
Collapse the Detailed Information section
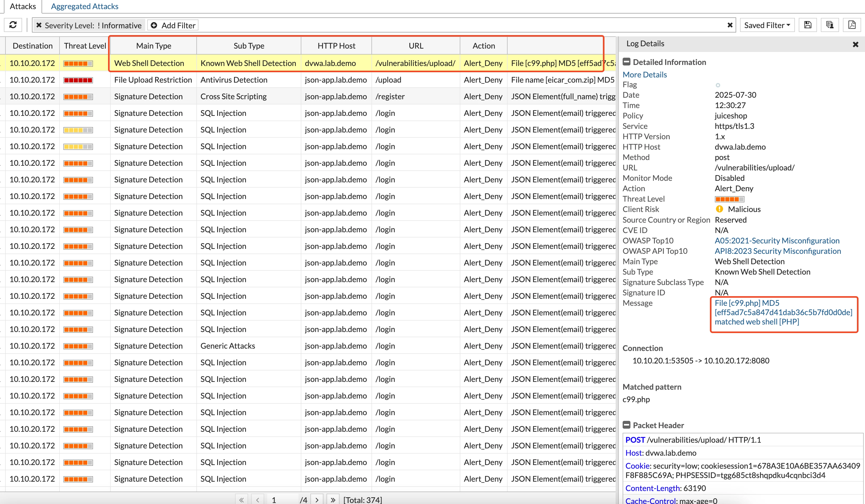coord(627,62)
